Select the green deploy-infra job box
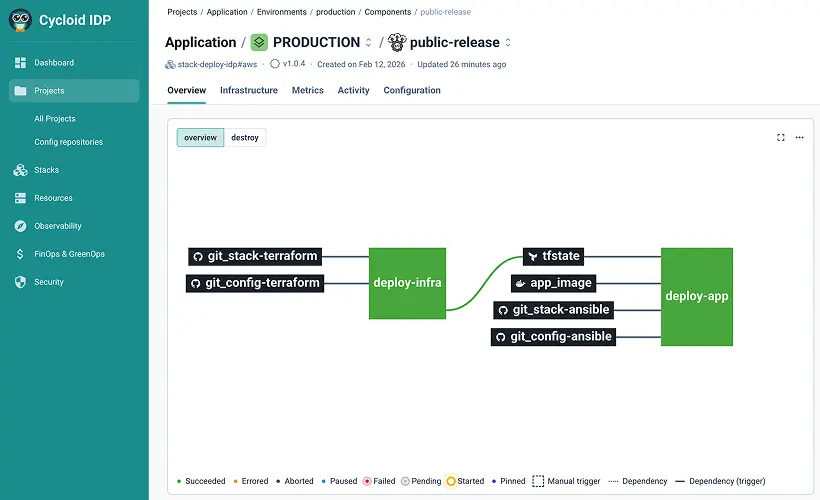Screen dimensions: 820x500 click(x=407, y=283)
